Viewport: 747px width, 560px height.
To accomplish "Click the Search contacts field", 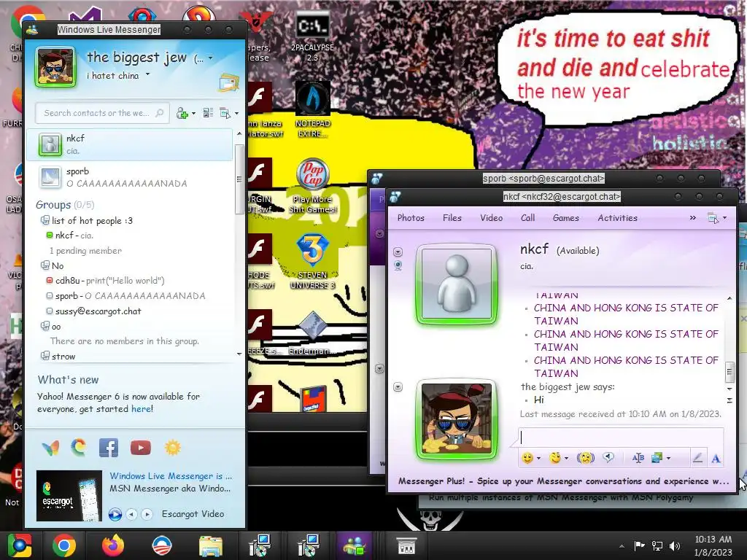I will click(102, 113).
